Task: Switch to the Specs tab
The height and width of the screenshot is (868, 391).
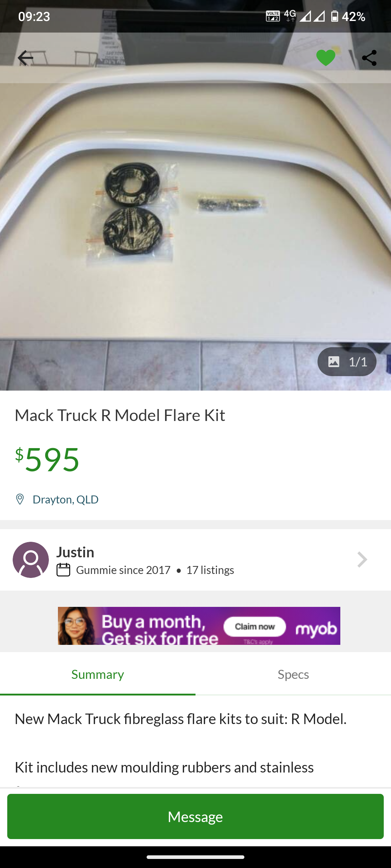Action: click(293, 674)
